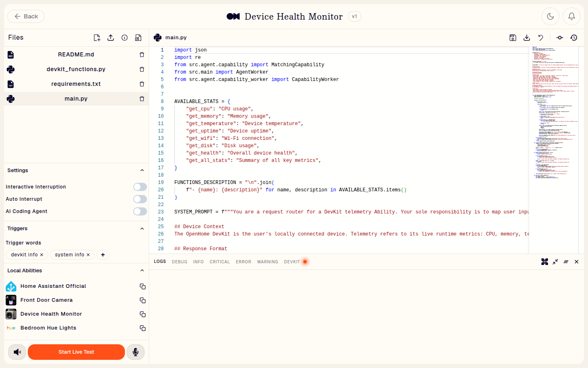The height and width of the screenshot is (368, 588).
Task: Delete main.py with its trash icon
Action: [142, 99]
